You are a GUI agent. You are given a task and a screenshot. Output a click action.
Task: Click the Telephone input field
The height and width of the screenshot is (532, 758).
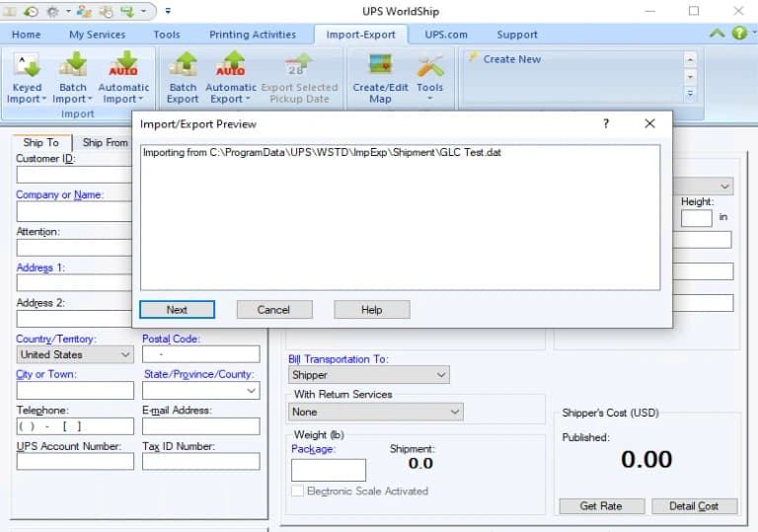click(x=75, y=426)
